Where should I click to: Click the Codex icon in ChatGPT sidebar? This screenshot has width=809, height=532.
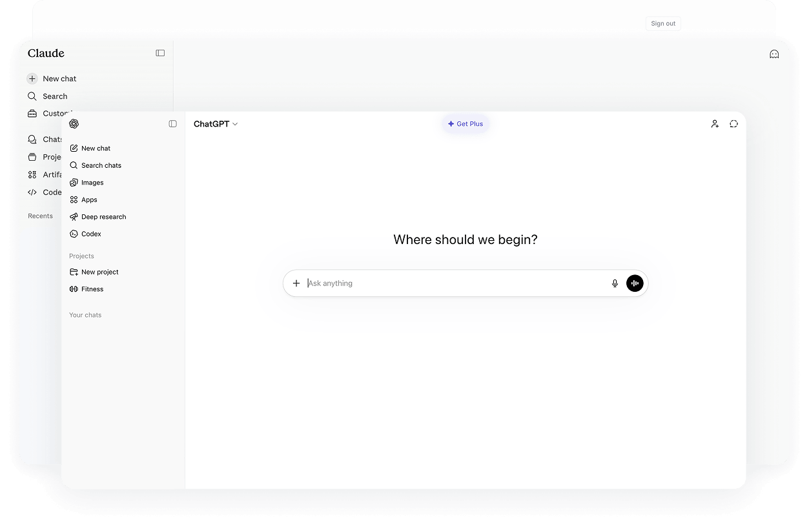point(74,234)
